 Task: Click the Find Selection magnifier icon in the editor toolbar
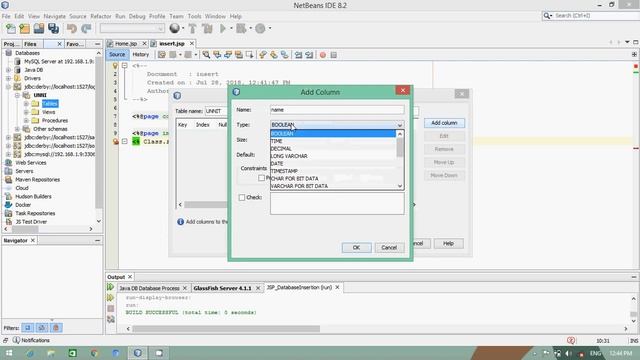click(206, 55)
